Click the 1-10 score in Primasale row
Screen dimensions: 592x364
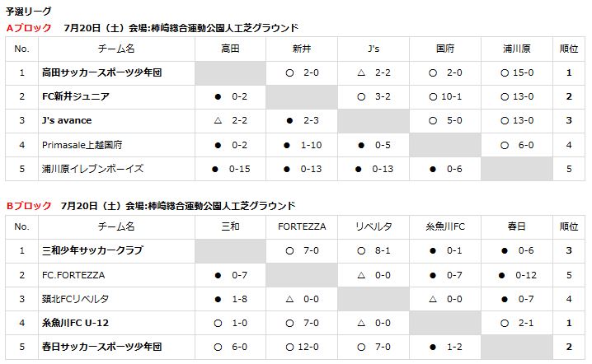click(311, 145)
